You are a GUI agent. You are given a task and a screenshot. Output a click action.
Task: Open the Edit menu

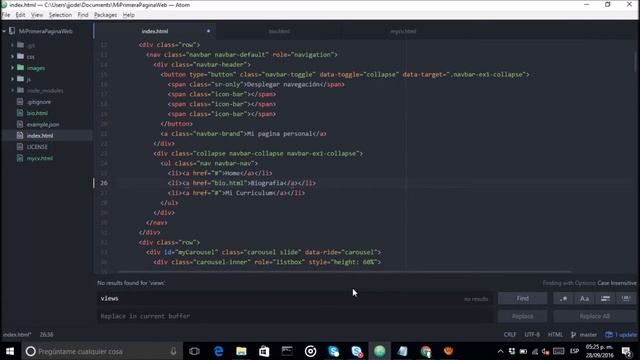click(20, 15)
